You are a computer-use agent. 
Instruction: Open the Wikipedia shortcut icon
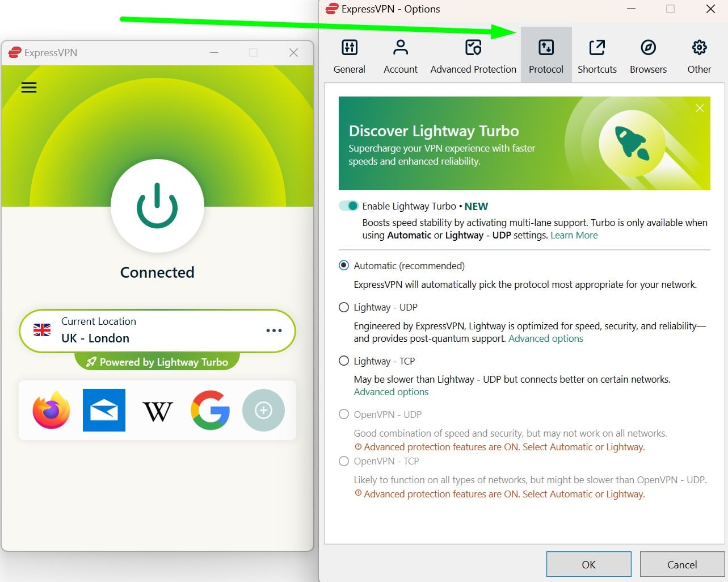tap(157, 411)
